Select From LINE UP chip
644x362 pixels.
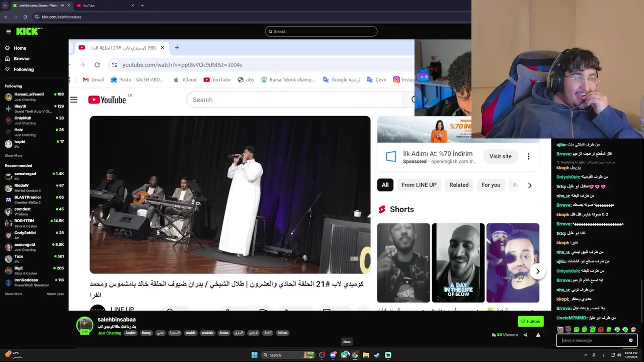pyautogui.click(x=419, y=185)
